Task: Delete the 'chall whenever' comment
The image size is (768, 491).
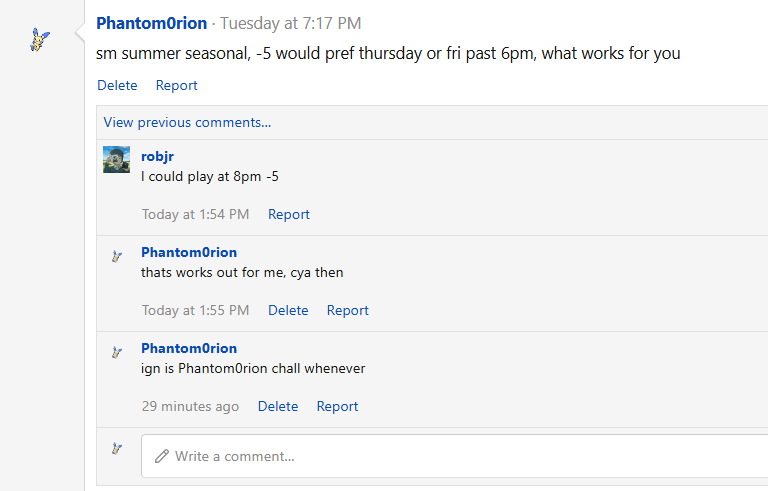Action: (278, 406)
